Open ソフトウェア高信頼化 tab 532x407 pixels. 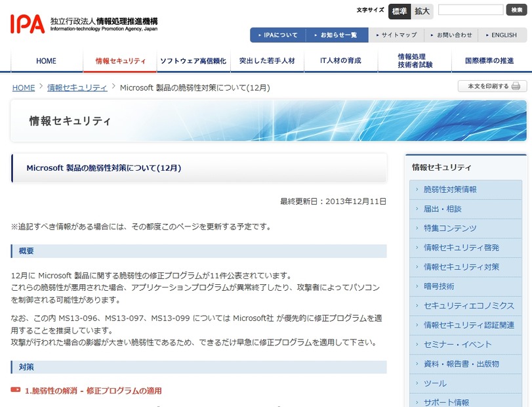tap(194, 61)
